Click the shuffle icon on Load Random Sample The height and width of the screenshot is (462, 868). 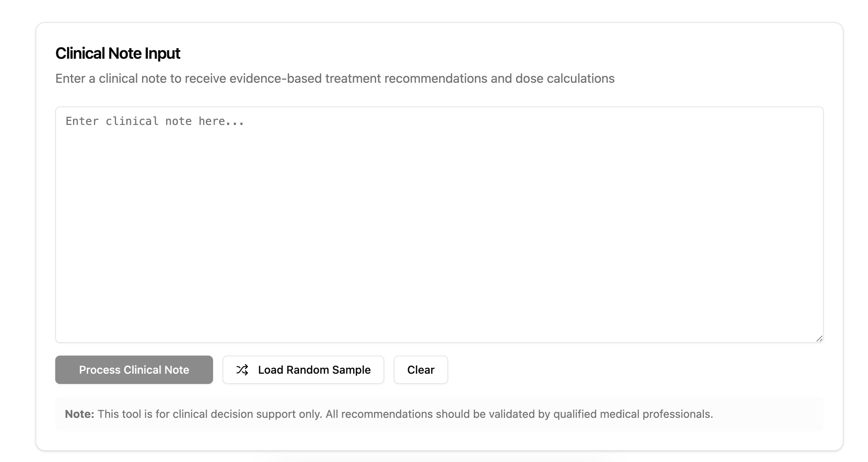pyautogui.click(x=242, y=370)
